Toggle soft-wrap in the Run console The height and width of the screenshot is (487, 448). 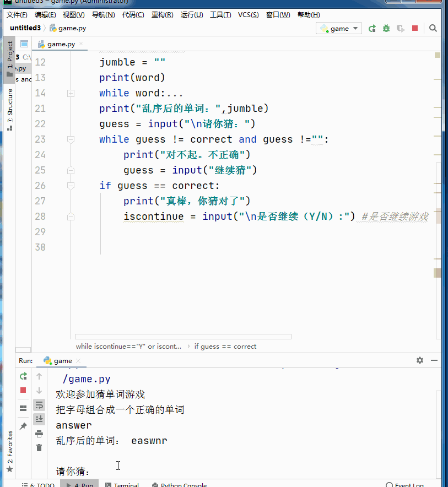pyautogui.click(x=39, y=406)
